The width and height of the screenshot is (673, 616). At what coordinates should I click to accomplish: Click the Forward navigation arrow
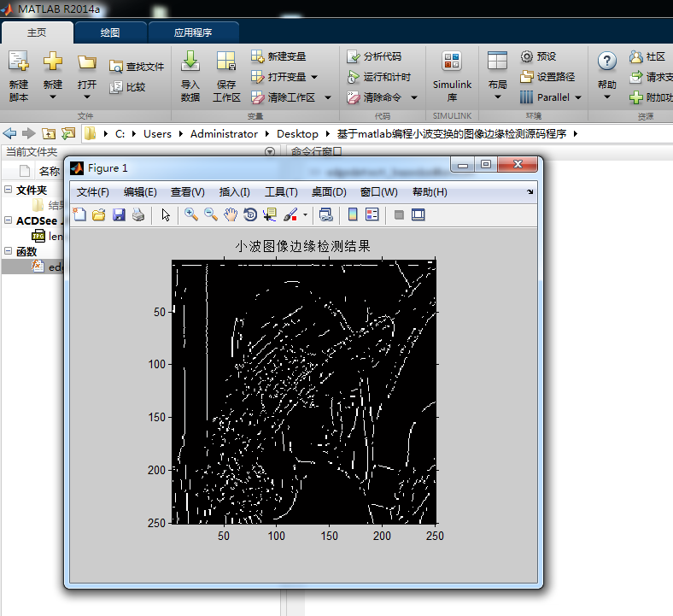28,133
